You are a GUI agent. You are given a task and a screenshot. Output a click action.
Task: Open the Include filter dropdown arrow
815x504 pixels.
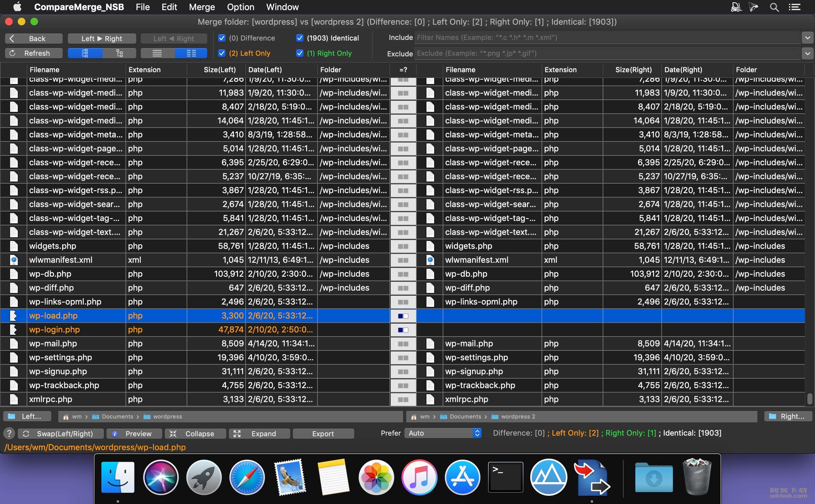tap(807, 38)
